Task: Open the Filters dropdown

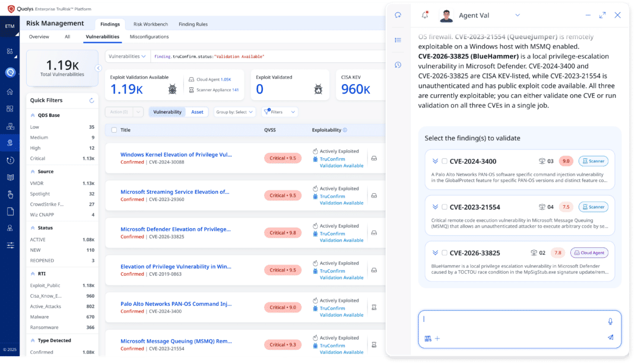Action: [x=280, y=112]
